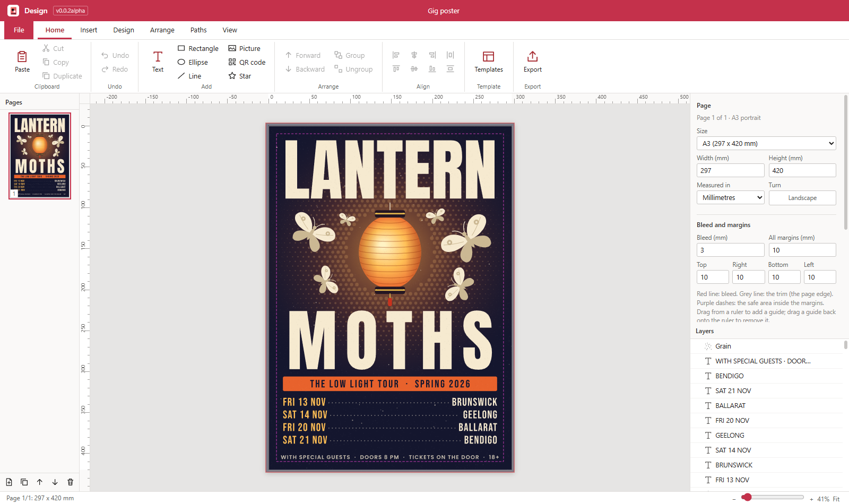Open the page Size dropdown

click(x=766, y=143)
